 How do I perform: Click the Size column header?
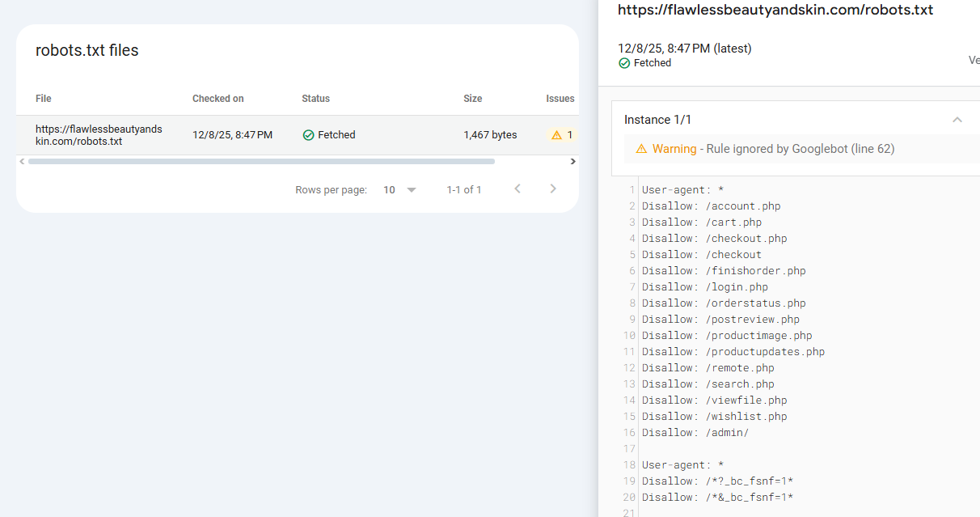tap(472, 99)
